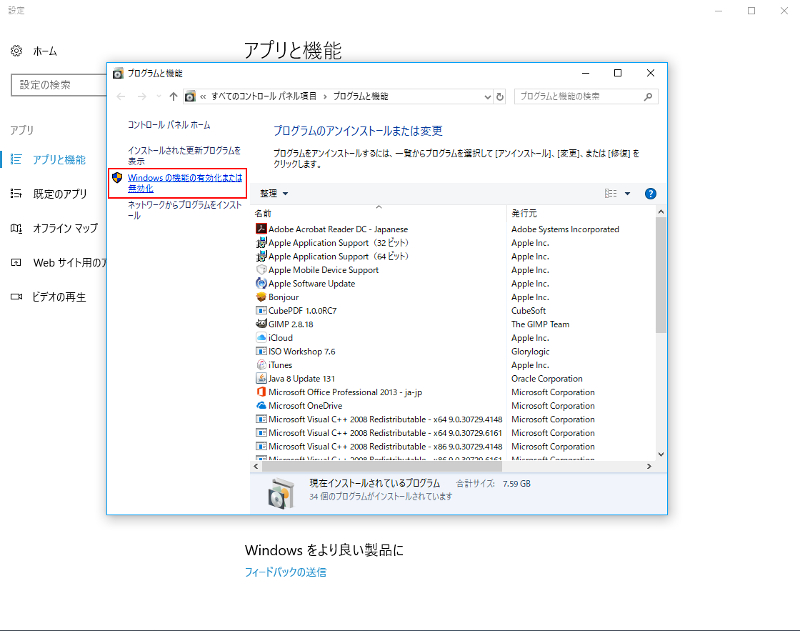800x631 pixels.
Task: Click the offline maps icon in Settings sidebar
Action: [x=16, y=228]
